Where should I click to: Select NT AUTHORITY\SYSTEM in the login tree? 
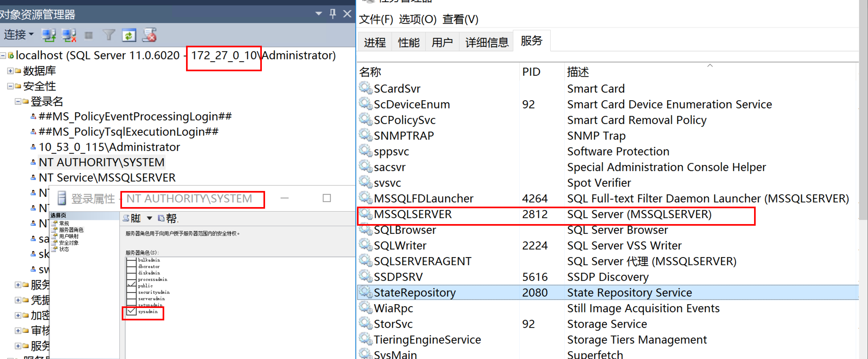(x=102, y=162)
